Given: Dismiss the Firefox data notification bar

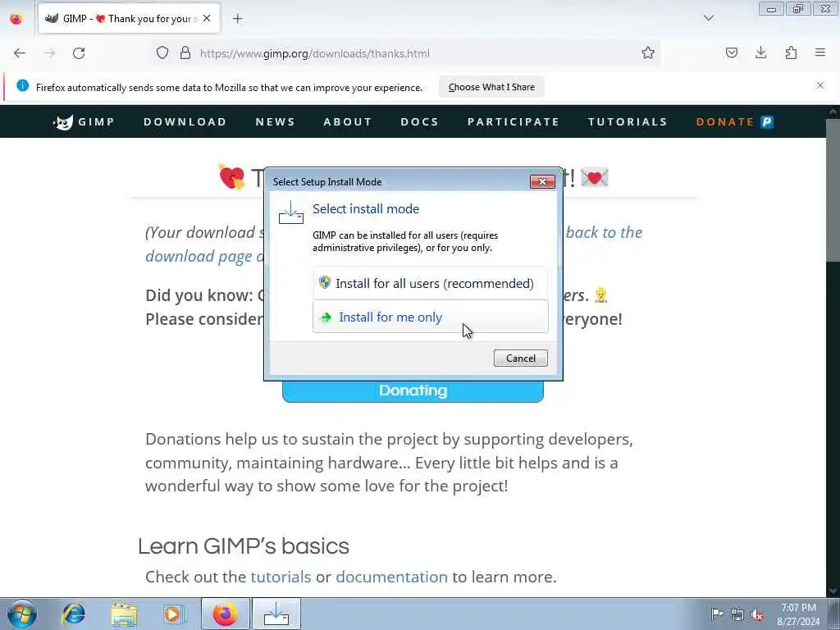Looking at the screenshot, I should tap(820, 85).
